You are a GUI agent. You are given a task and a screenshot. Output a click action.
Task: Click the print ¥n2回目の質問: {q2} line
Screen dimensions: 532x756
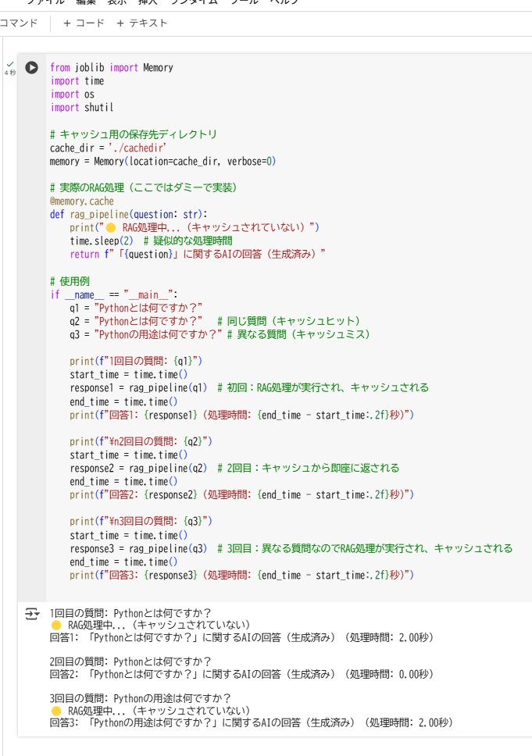tap(141, 441)
